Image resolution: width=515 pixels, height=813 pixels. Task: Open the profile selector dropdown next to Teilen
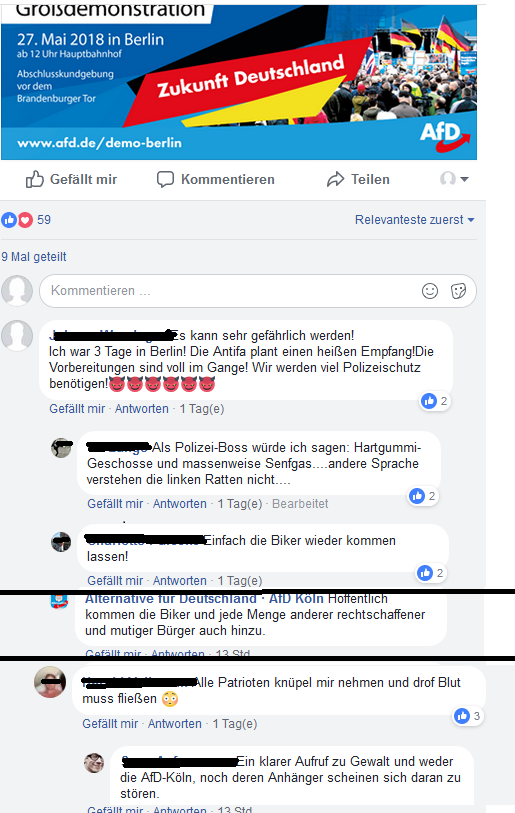pos(454,179)
